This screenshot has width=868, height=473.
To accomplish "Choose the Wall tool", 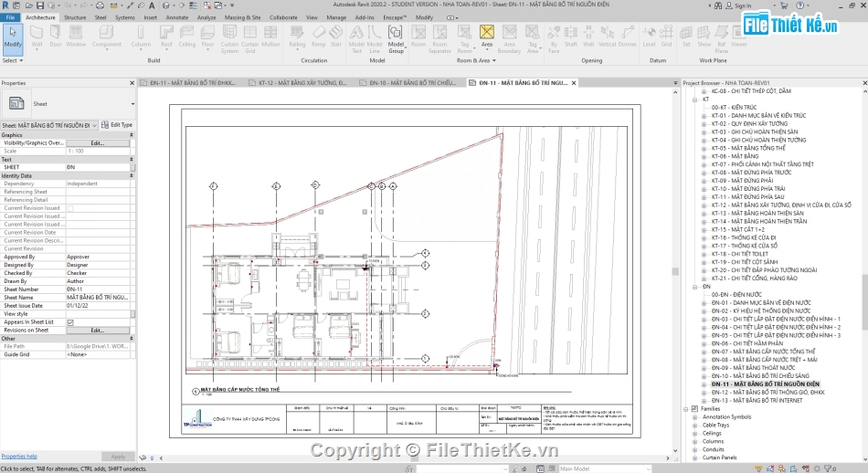I will (37, 37).
